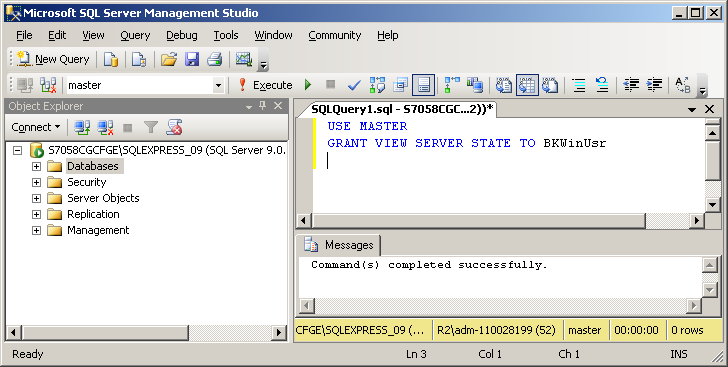
Task: Toggle IntelliSense Enabled button
Action: click(423, 85)
